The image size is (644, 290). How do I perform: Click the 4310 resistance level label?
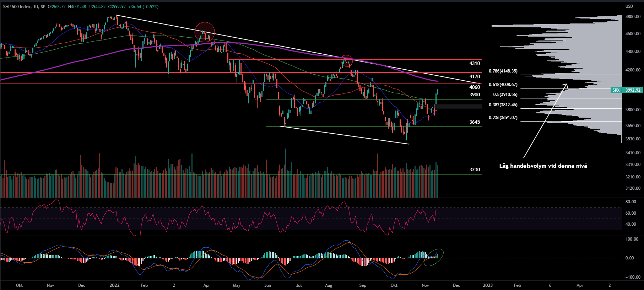coord(475,63)
